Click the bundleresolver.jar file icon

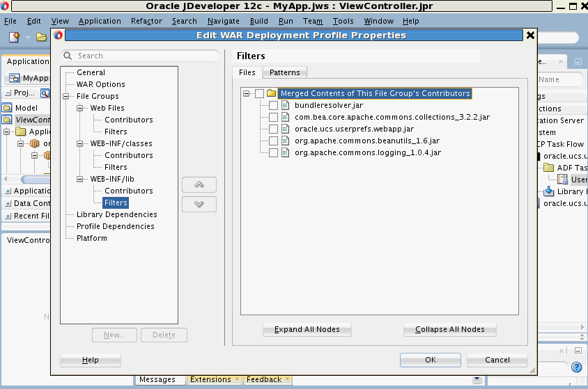(286, 105)
